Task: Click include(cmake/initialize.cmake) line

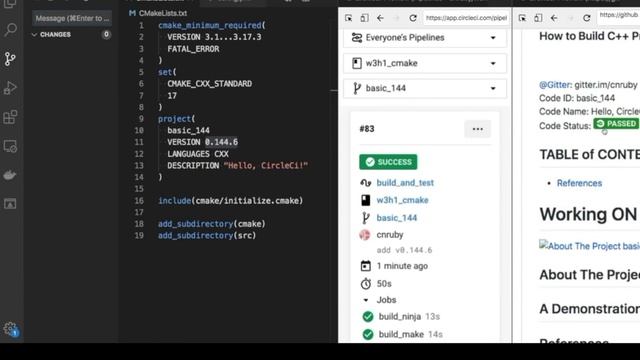Action: tap(231, 200)
